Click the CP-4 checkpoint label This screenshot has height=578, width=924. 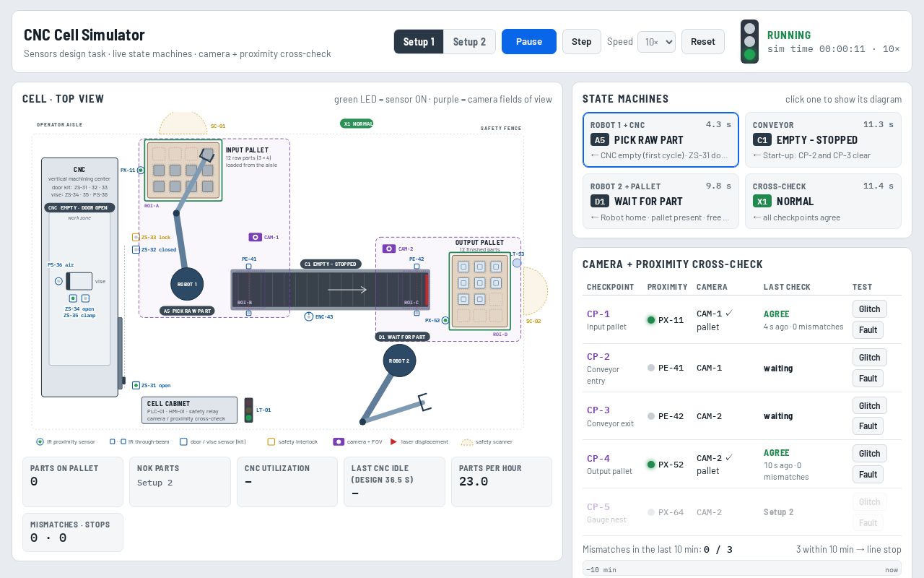tap(598, 459)
